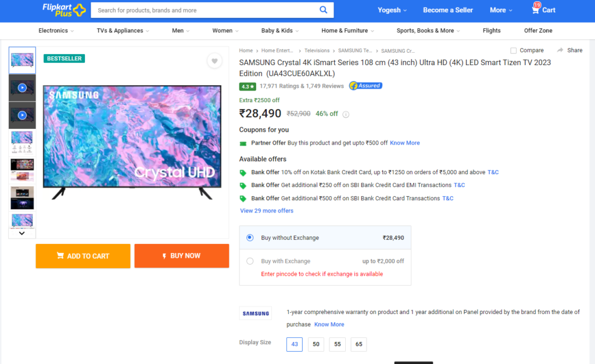The image size is (595, 364).
Task: Tick the Compare checkbox
Action: pyautogui.click(x=514, y=51)
